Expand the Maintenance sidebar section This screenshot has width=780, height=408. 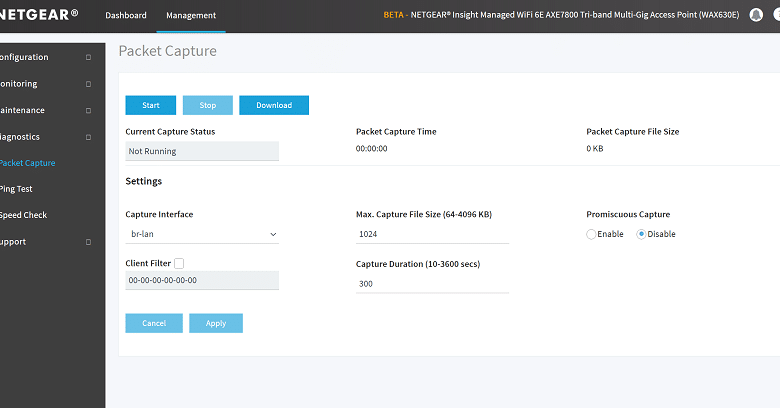[x=46, y=110]
